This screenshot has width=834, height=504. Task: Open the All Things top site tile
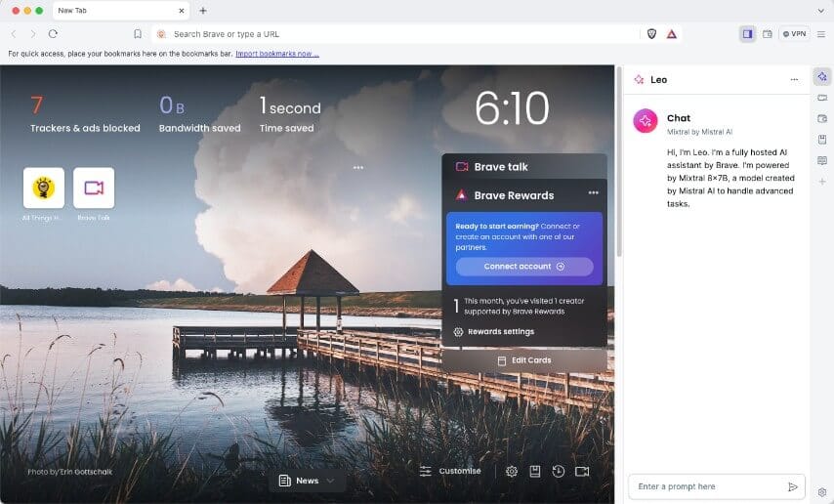[44, 188]
